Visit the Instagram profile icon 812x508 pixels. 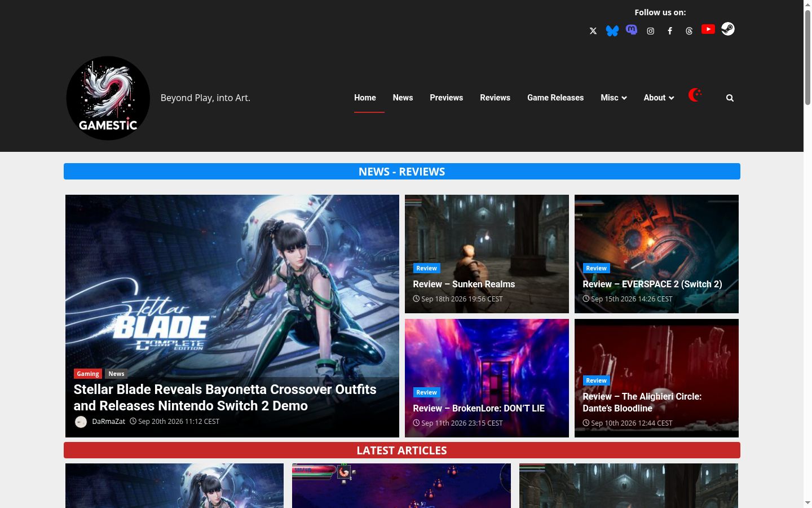click(x=651, y=31)
